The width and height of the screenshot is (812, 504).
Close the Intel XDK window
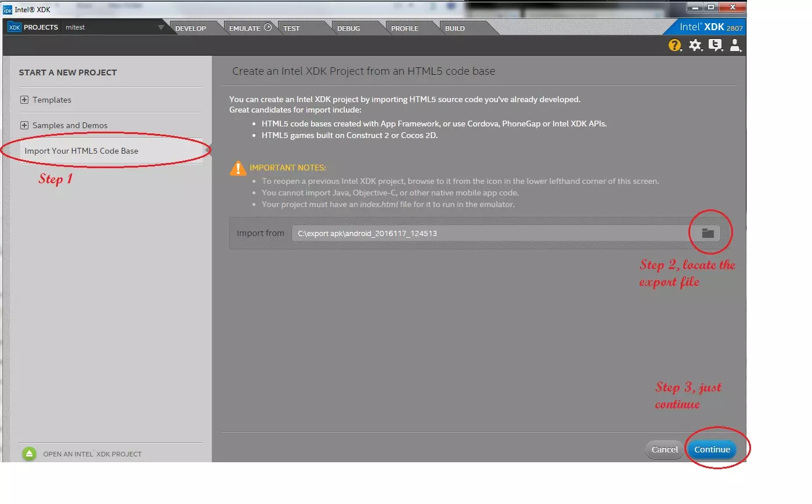(x=732, y=7)
